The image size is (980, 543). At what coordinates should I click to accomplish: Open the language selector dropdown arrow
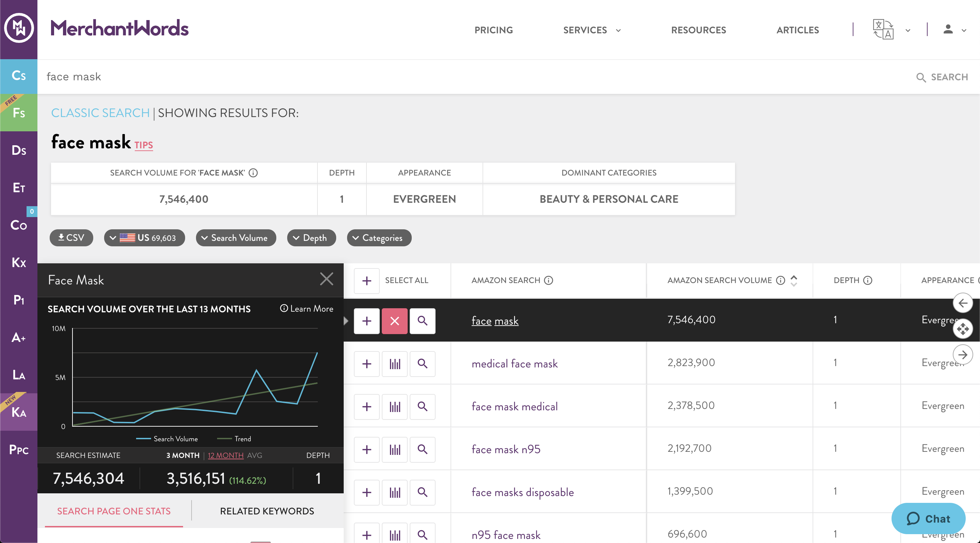(x=908, y=30)
